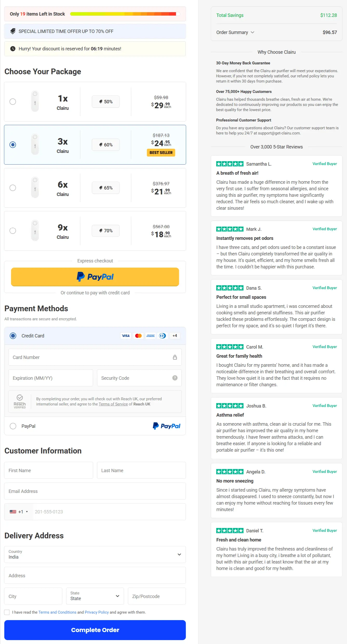Click the Visa card icon

[126, 335]
